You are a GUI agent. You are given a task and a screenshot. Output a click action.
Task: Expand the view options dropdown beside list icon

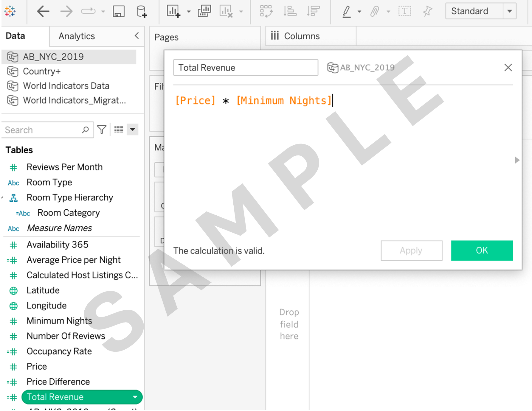pos(132,130)
